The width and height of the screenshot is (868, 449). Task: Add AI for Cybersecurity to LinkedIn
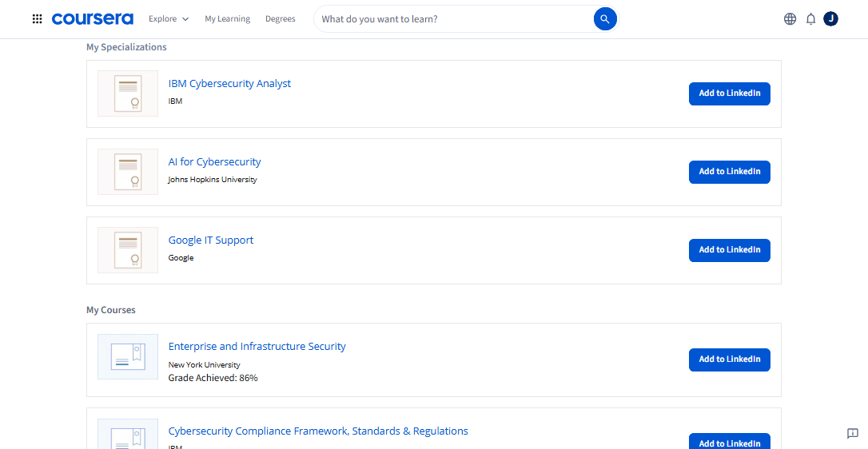(729, 172)
